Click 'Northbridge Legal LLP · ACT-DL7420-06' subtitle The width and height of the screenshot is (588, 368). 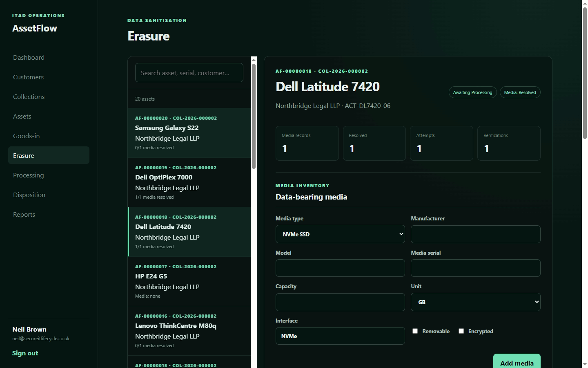click(x=333, y=106)
